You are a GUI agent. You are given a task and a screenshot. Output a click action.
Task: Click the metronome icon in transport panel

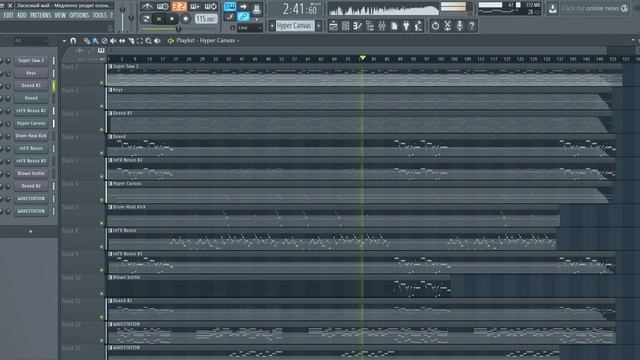[x=147, y=7]
